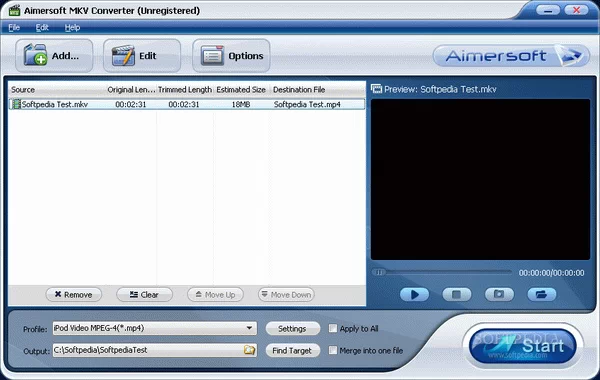Click the 18MB estimated size cell
The image size is (600, 380).
coord(241,104)
